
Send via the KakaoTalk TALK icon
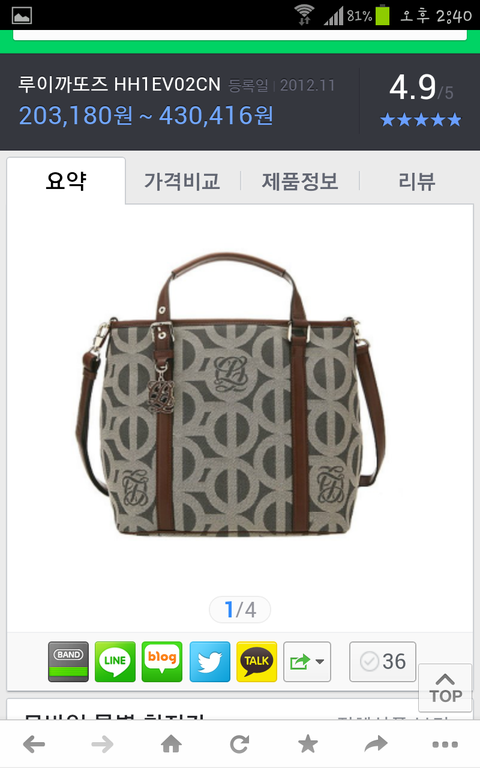[x=257, y=661]
